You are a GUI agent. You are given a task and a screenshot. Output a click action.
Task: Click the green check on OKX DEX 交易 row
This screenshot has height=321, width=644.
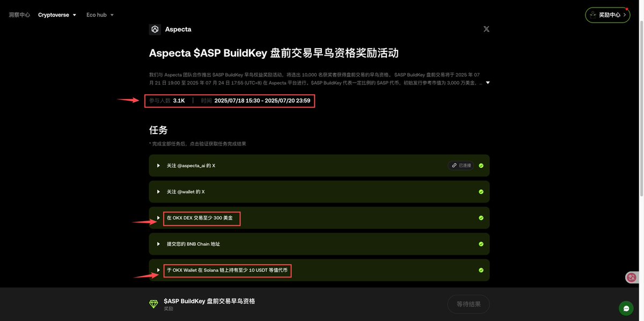click(x=481, y=218)
